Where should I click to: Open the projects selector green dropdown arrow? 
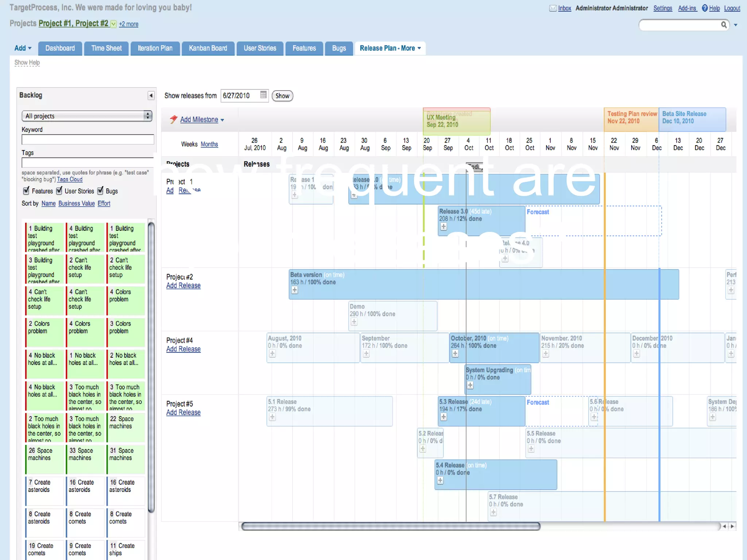pos(113,24)
